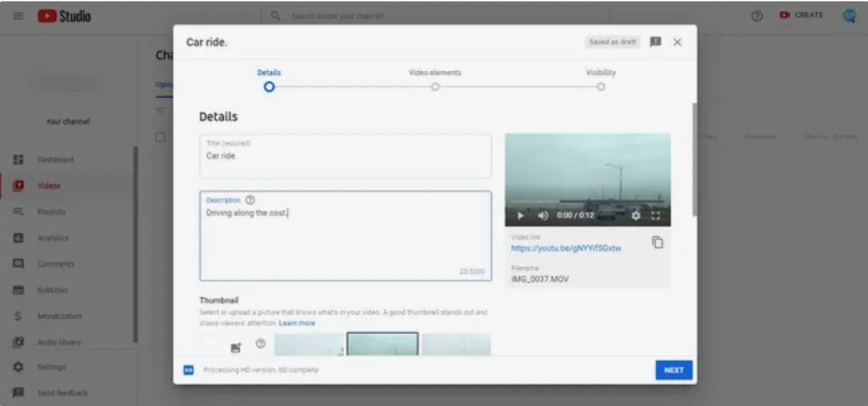Select the Video elements step
This screenshot has width=868, height=406.
click(435, 87)
